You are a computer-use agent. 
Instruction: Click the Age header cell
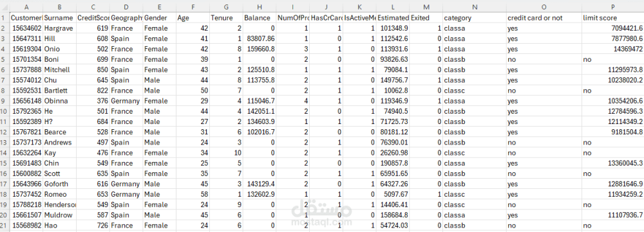coord(193,17)
